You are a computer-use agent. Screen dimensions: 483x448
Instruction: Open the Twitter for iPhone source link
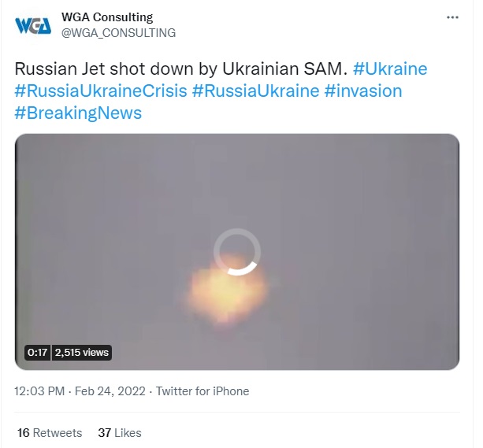point(202,391)
